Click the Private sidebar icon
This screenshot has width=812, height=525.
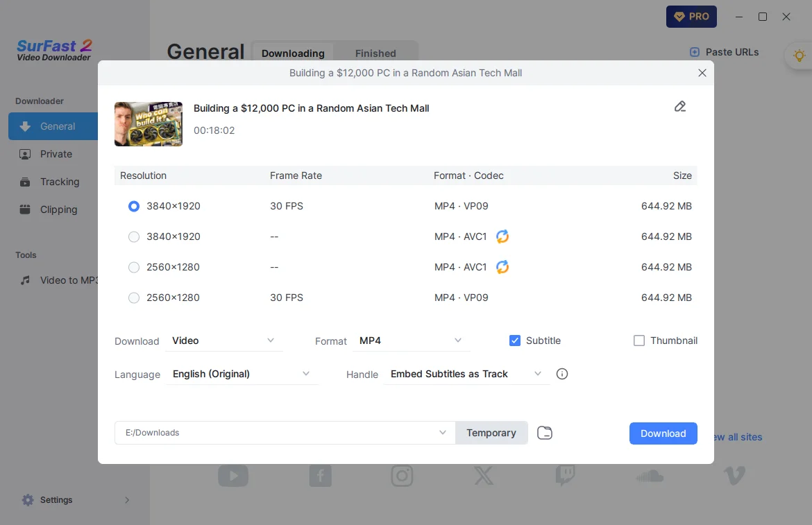pyautogui.click(x=25, y=154)
